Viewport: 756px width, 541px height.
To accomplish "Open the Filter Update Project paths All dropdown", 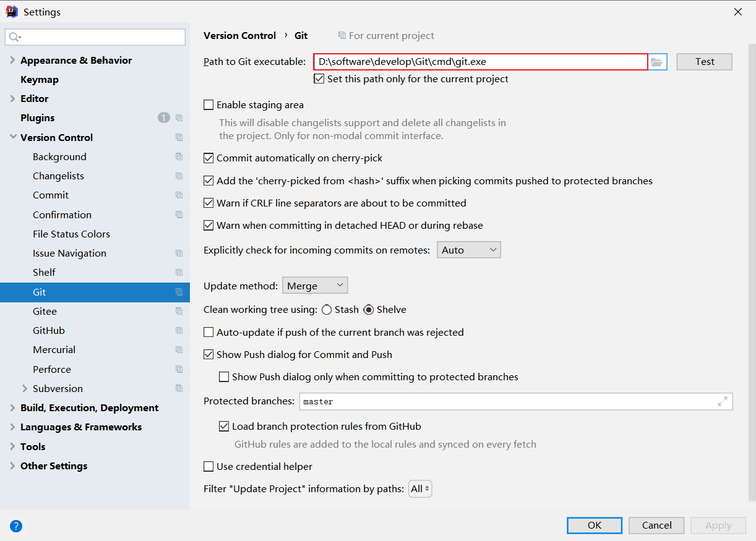I will click(420, 489).
